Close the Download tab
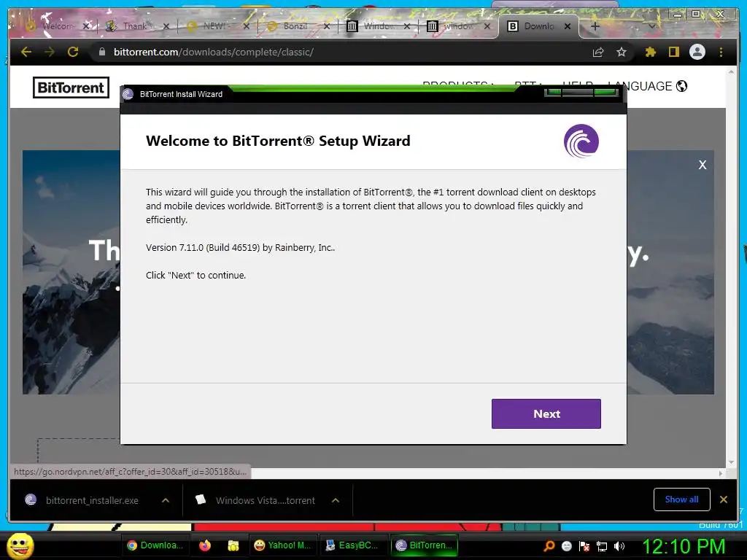The image size is (747, 560). [x=568, y=26]
